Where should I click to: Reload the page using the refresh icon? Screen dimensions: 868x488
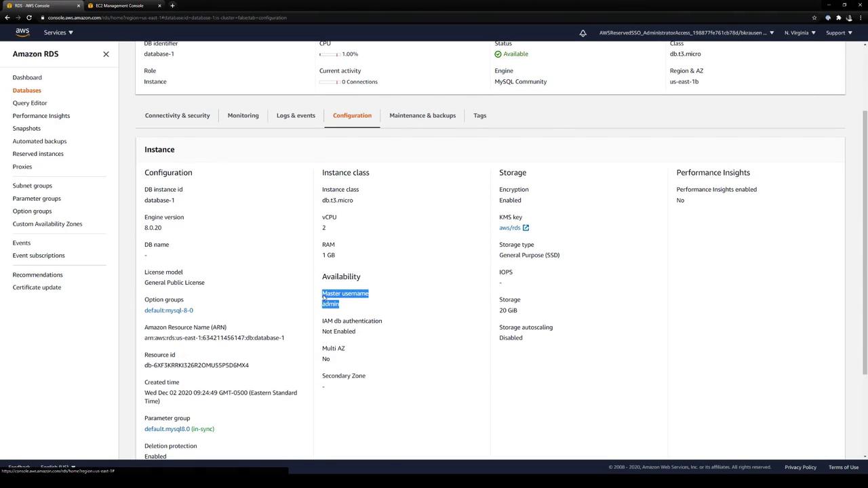pos(29,18)
